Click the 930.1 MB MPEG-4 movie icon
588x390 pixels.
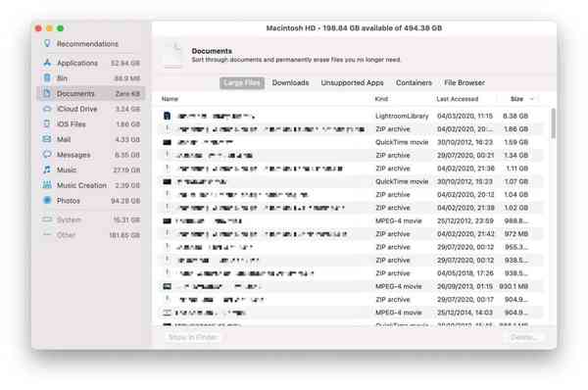point(168,286)
